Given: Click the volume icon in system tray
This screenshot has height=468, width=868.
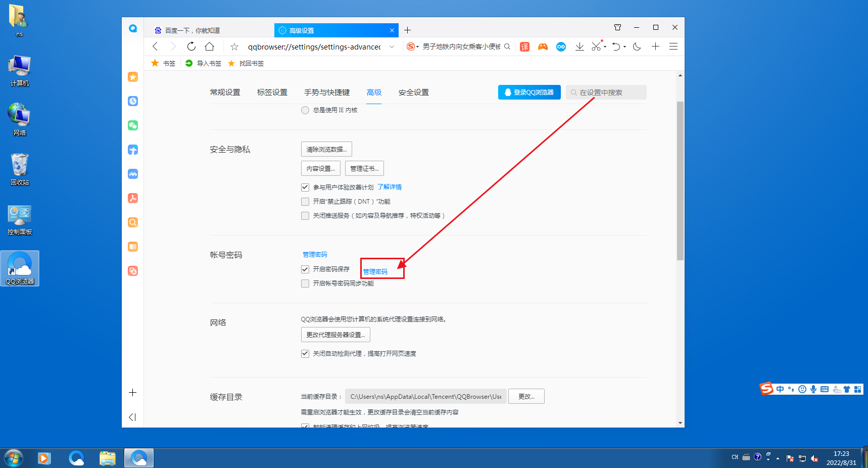Looking at the screenshot, I should click(x=814, y=458).
